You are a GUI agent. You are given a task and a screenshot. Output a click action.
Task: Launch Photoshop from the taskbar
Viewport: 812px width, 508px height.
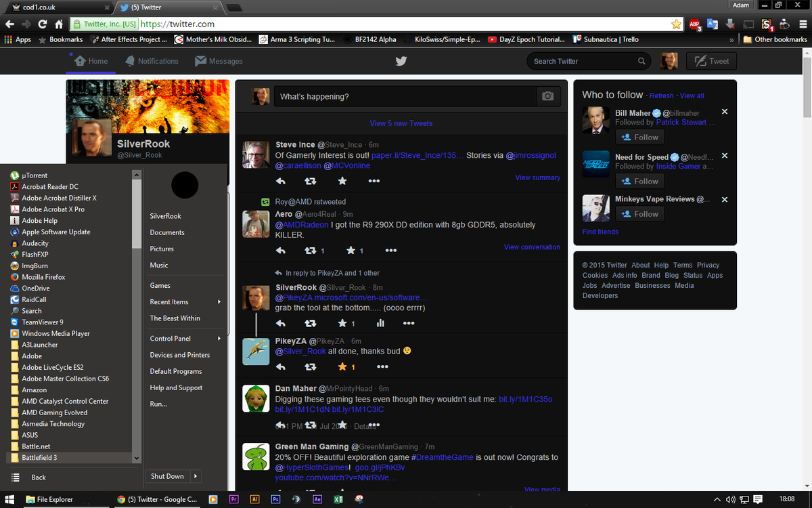coord(275,499)
